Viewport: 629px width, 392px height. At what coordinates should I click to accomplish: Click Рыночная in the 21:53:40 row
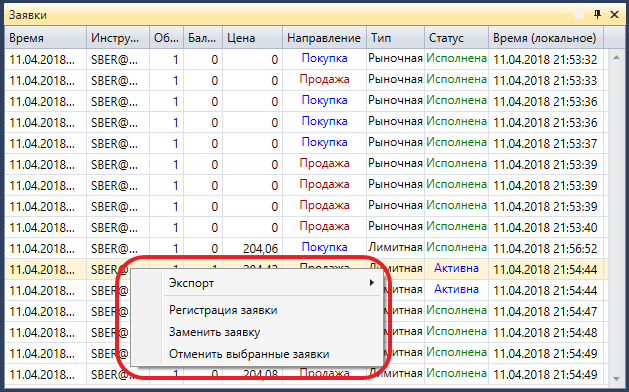tap(396, 226)
